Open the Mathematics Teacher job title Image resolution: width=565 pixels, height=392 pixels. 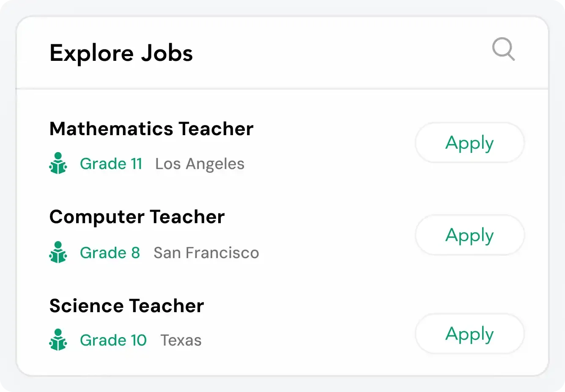[151, 128]
